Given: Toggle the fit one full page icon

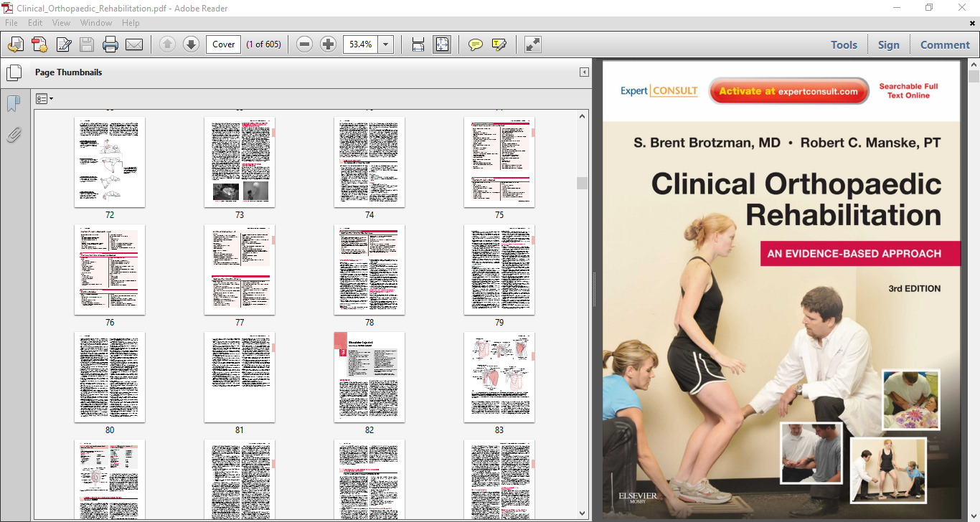Looking at the screenshot, I should 442,44.
